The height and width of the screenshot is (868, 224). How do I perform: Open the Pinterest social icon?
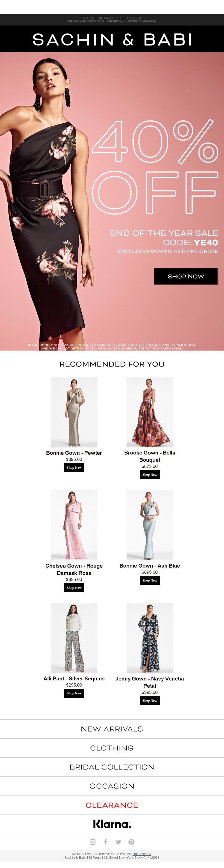[131, 842]
